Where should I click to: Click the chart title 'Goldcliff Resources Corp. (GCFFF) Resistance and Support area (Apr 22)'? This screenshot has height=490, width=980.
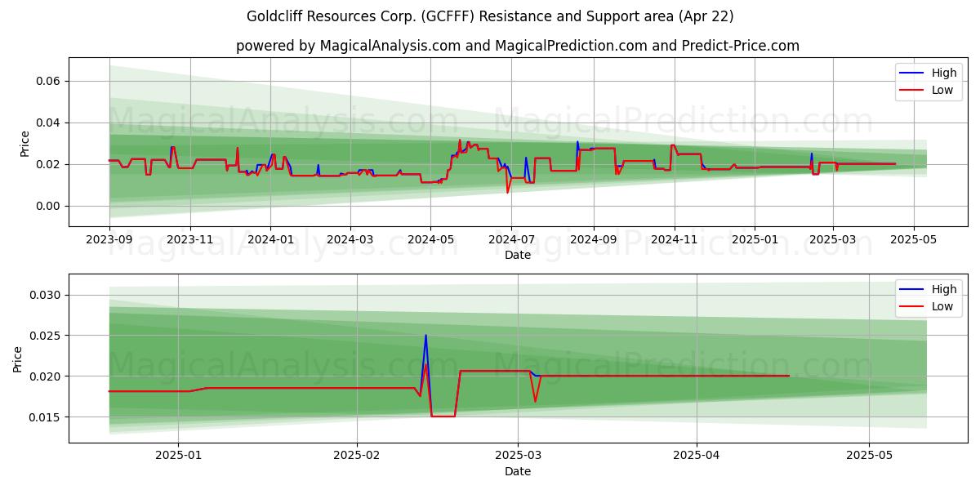490,16
